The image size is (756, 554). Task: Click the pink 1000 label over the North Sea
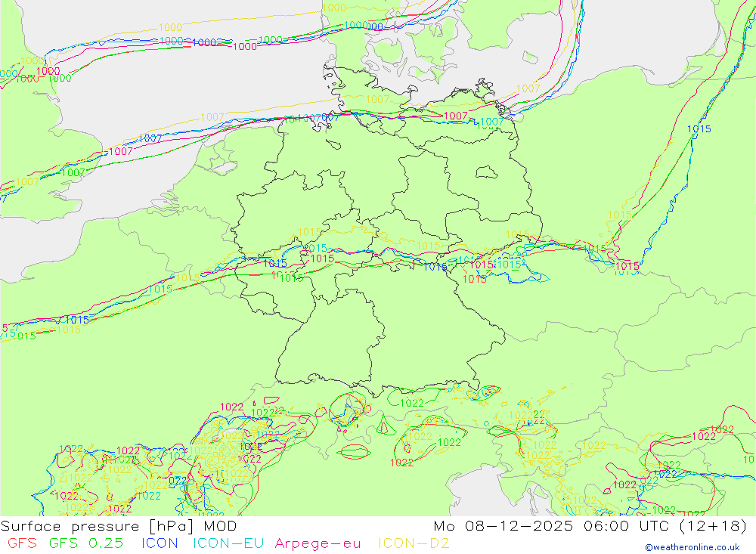245,47
